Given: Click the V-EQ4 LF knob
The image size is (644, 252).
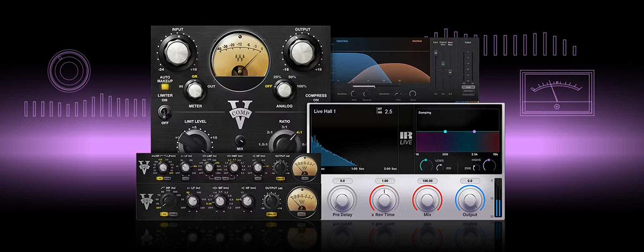Looking at the screenshot, I should pyautogui.click(x=186, y=167).
